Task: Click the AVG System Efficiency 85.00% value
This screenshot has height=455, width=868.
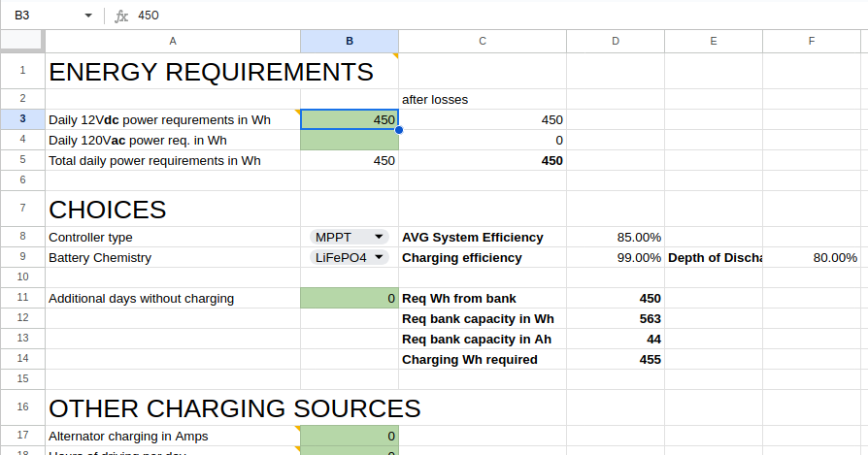Action: (616, 237)
